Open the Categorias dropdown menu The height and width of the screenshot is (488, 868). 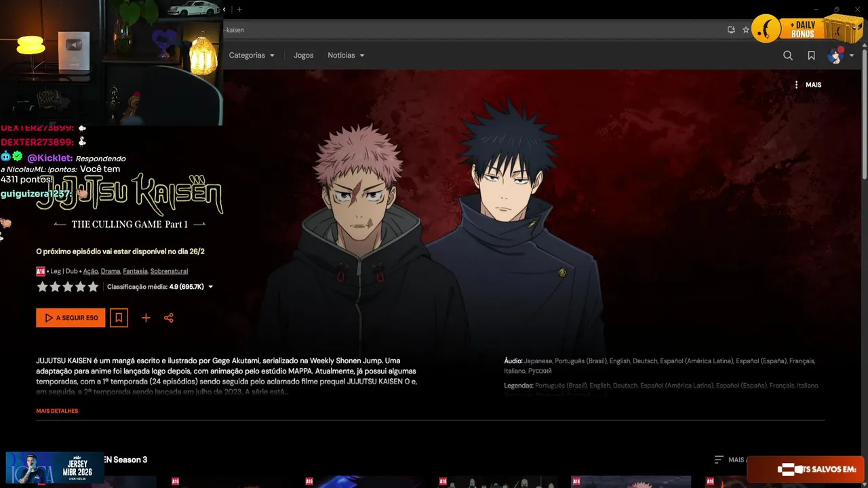pyautogui.click(x=252, y=56)
